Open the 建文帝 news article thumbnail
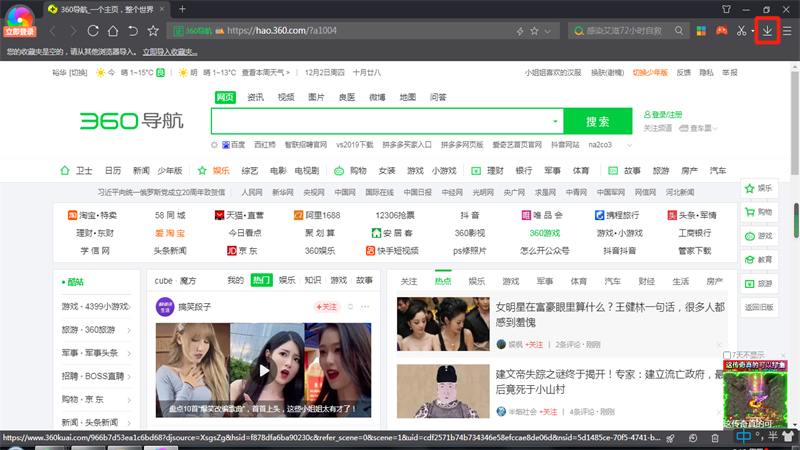The width and height of the screenshot is (800, 450). click(x=443, y=391)
